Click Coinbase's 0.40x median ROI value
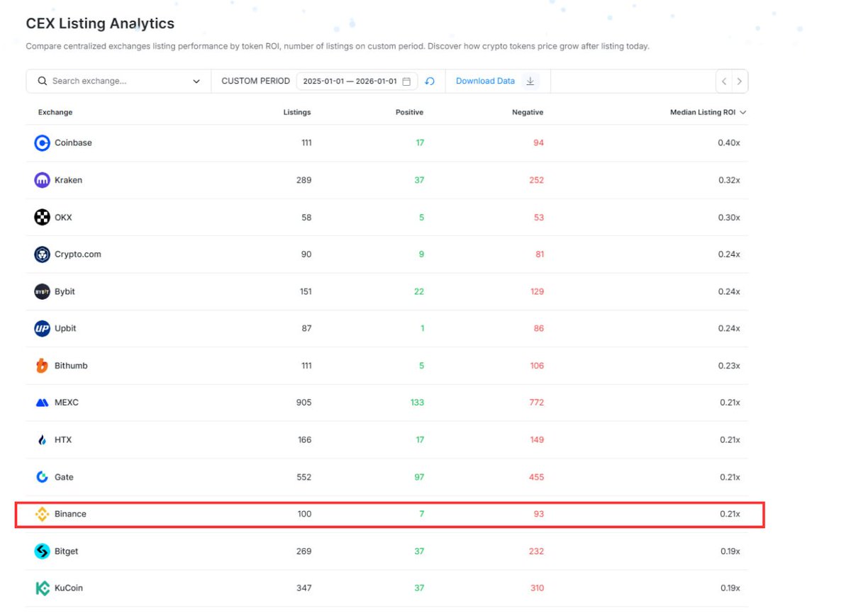 click(x=728, y=142)
